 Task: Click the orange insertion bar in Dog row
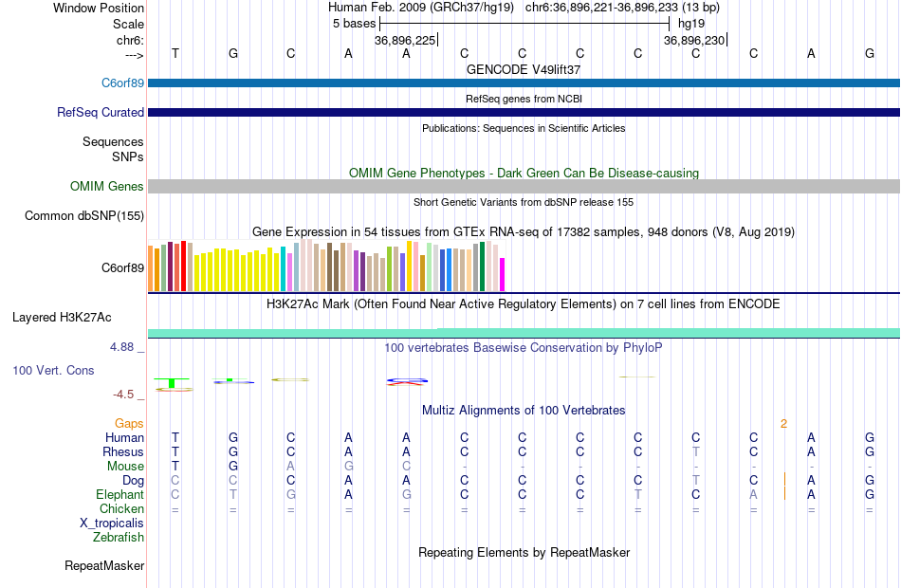click(784, 479)
